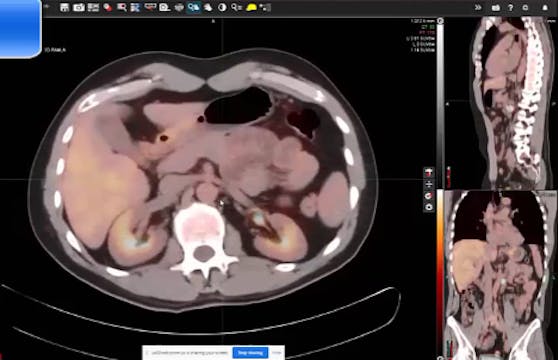Open notifications bell icon at top right
Screen dimensions: 558x360
point(545,8)
